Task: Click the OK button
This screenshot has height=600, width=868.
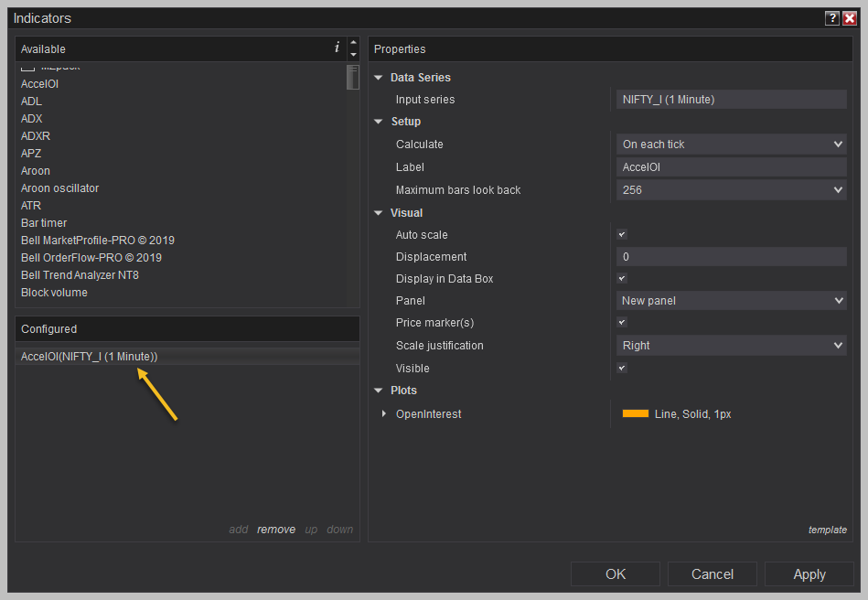Action: (615, 574)
